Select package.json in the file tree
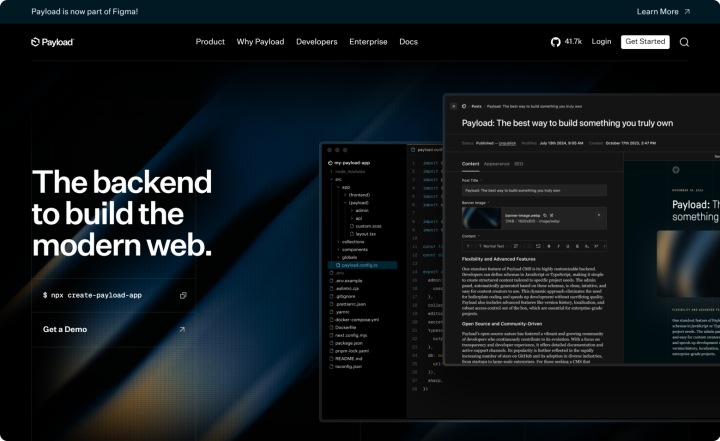The height and width of the screenshot is (441, 720). point(346,343)
